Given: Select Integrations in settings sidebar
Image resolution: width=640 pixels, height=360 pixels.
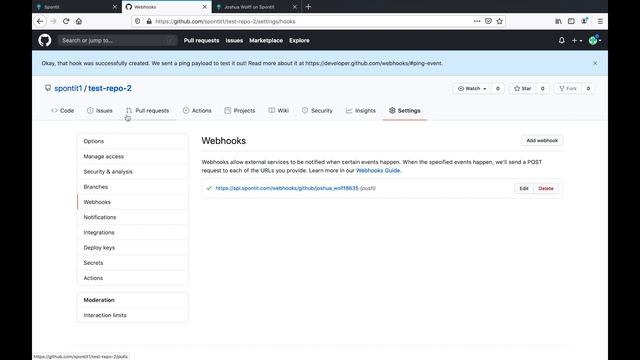Looking at the screenshot, I should coord(133,232).
